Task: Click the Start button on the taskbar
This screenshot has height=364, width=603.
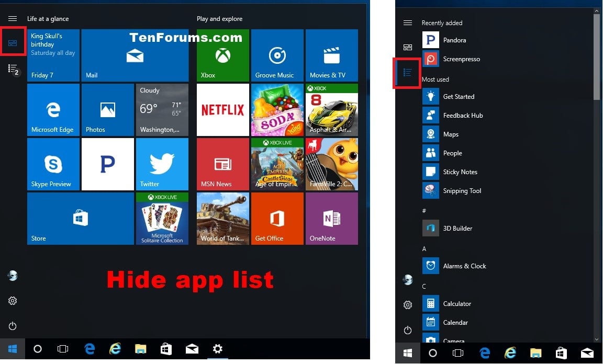Action: [12, 348]
